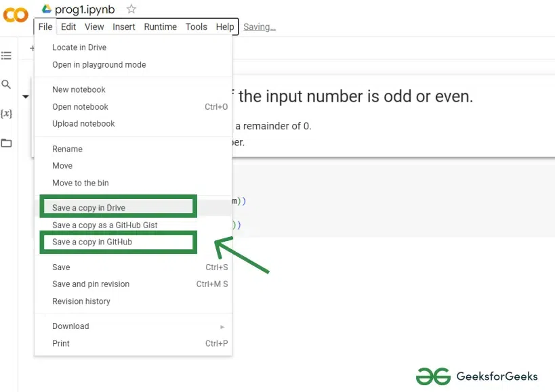Choose Locate in Drive
Screen dimensions: 555x392
coord(133,47)
